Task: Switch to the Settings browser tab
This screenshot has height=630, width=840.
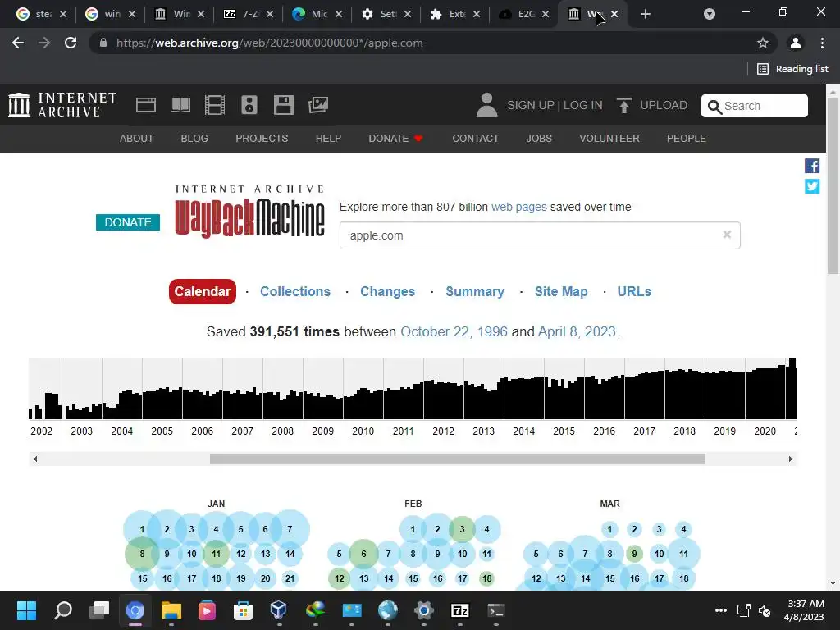Action: pos(386,15)
